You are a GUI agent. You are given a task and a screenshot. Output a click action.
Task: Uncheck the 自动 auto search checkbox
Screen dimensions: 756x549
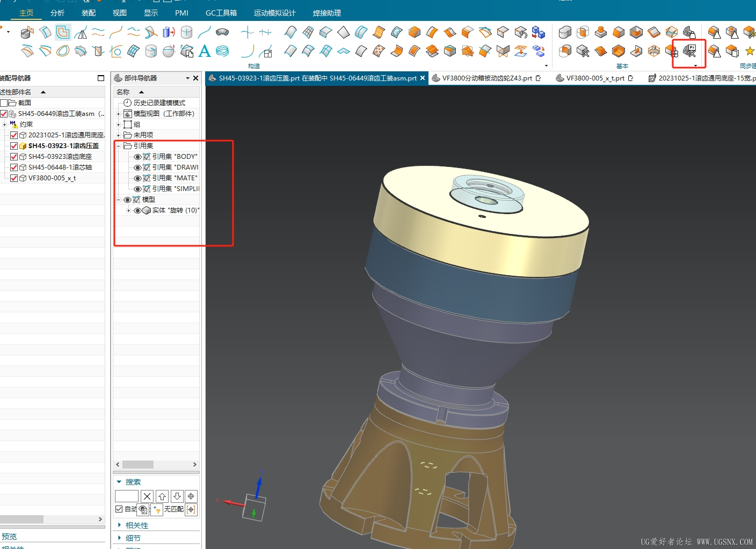(x=119, y=509)
